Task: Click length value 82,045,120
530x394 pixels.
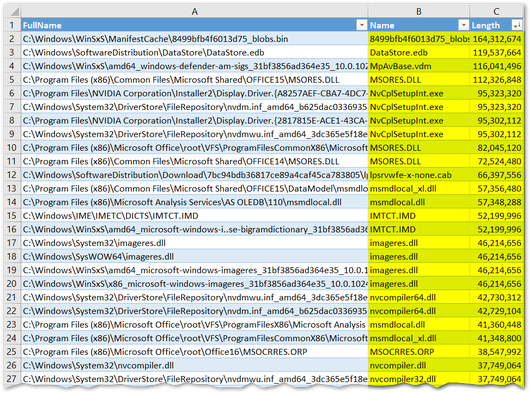Action: point(496,148)
